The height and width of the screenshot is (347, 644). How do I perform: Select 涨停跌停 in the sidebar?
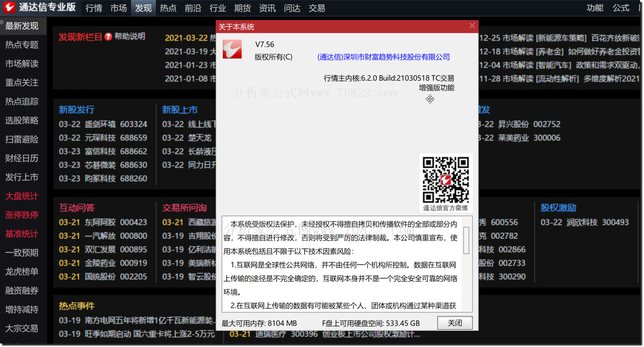[x=22, y=215]
